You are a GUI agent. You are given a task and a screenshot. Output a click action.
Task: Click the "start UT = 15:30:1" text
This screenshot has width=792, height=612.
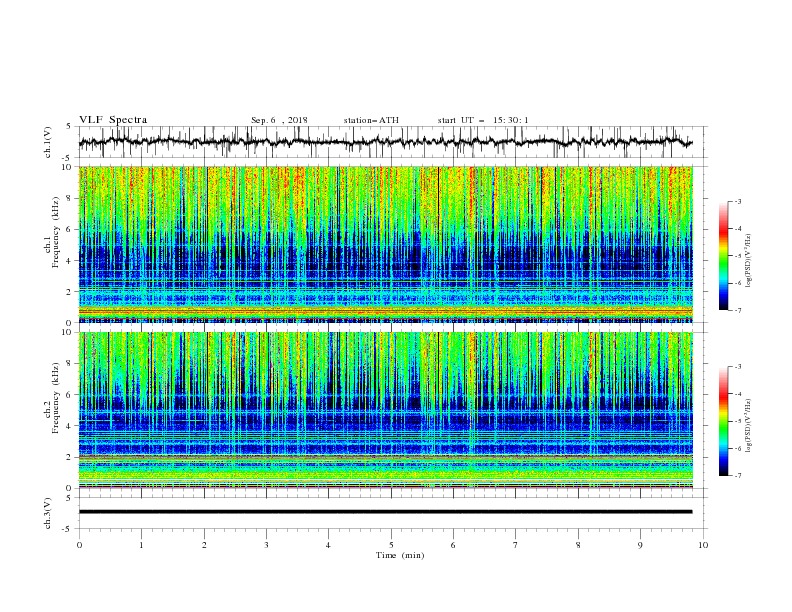(x=483, y=120)
